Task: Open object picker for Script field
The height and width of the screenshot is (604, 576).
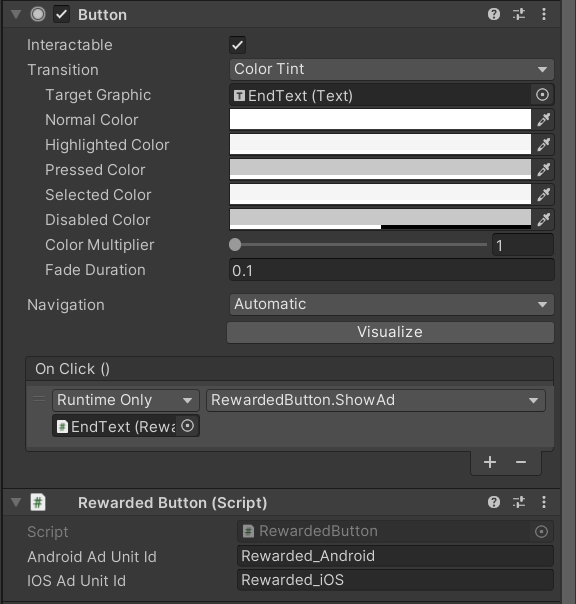Action: click(x=541, y=532)
